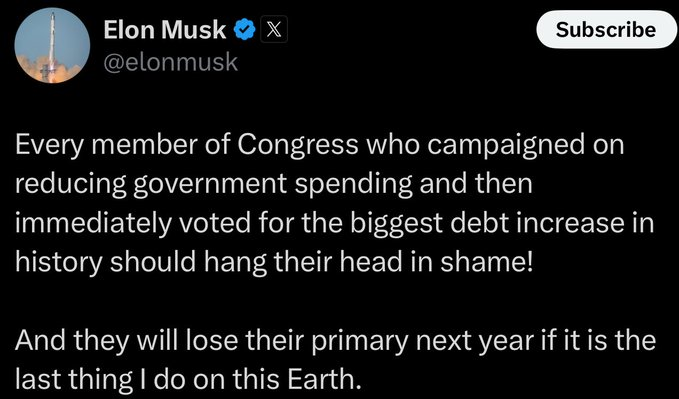679x399 pixels.
Task: Subscribe to Elon Musk
Action: tap(606, 29)
